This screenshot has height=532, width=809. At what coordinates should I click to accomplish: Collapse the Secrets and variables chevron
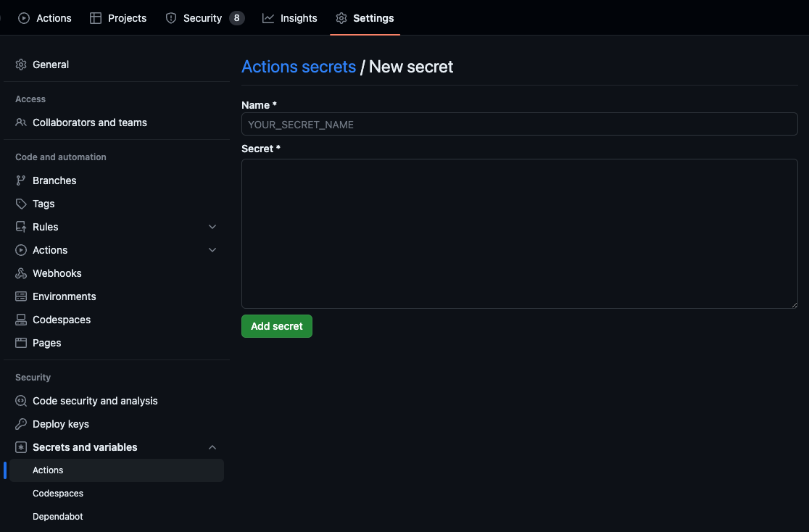point(212,447)
